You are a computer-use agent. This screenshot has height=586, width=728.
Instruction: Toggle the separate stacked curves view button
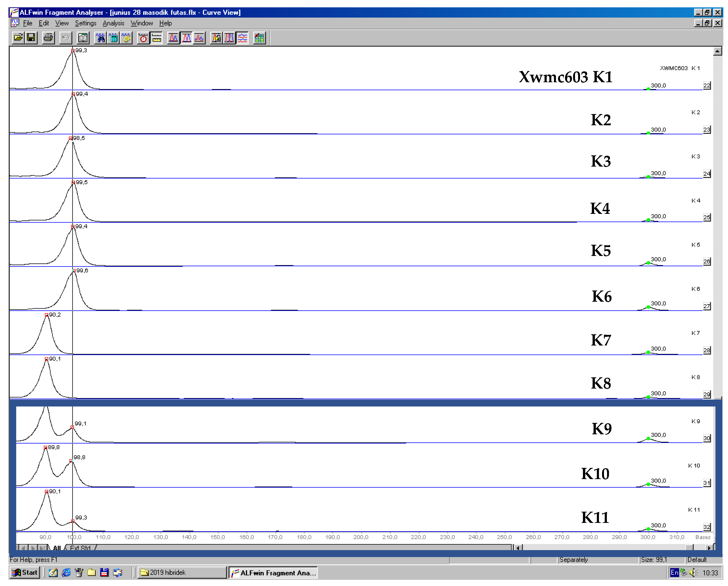(242, 38)
